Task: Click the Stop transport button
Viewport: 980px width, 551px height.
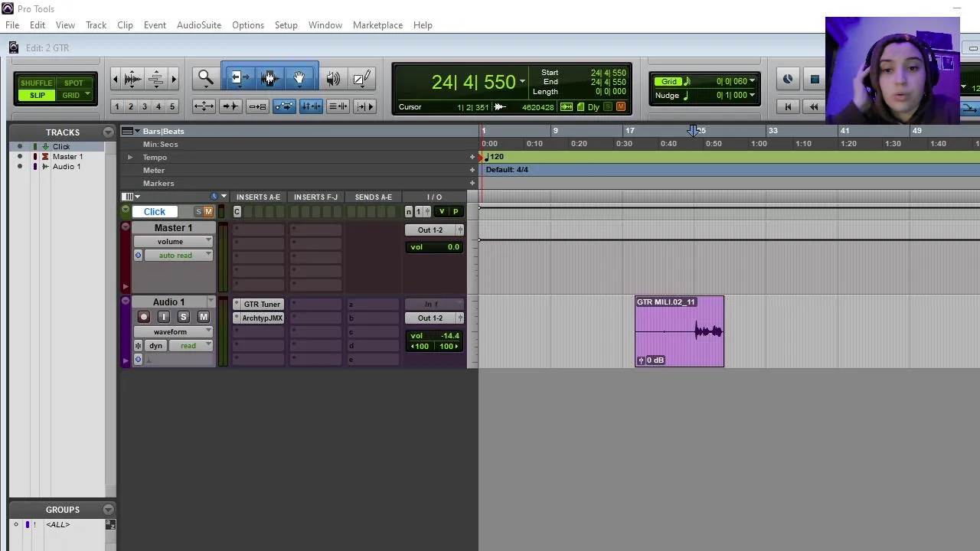Action: (815, 79)
